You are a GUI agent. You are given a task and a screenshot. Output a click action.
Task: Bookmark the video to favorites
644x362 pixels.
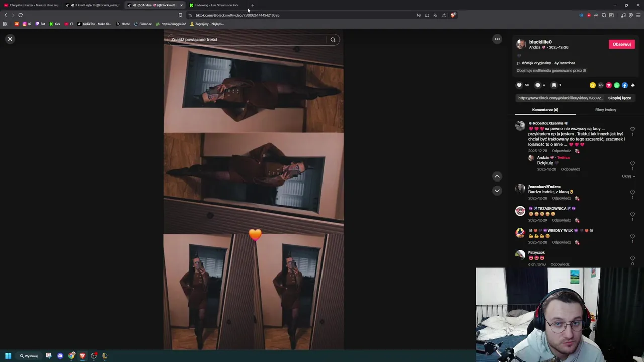pyautogui.click(x=554, y=85)
